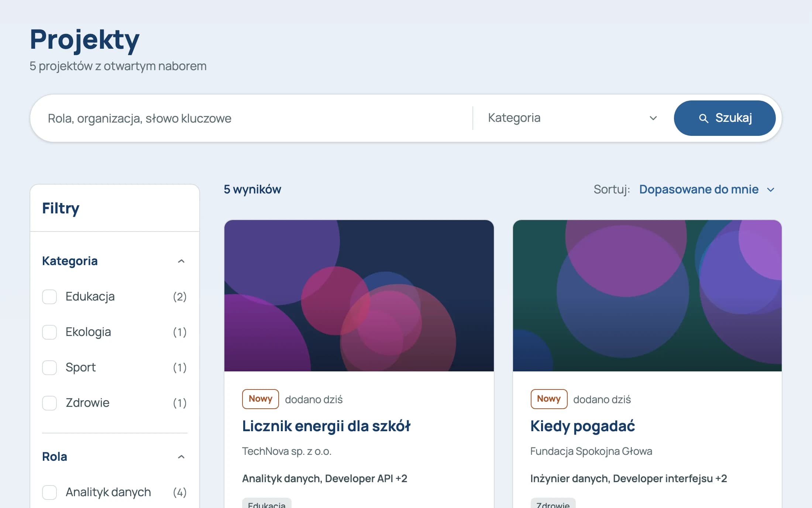This screenshot has height=508, width=812.
Task: Tick the Ekologia category checkbox
Action: coord(49,332)
